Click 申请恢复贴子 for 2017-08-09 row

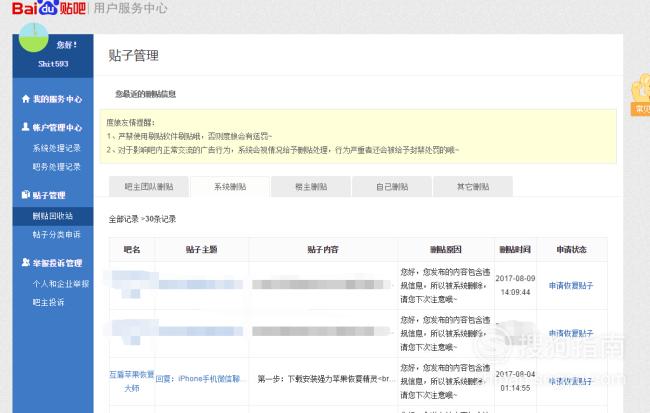point(571,285)
